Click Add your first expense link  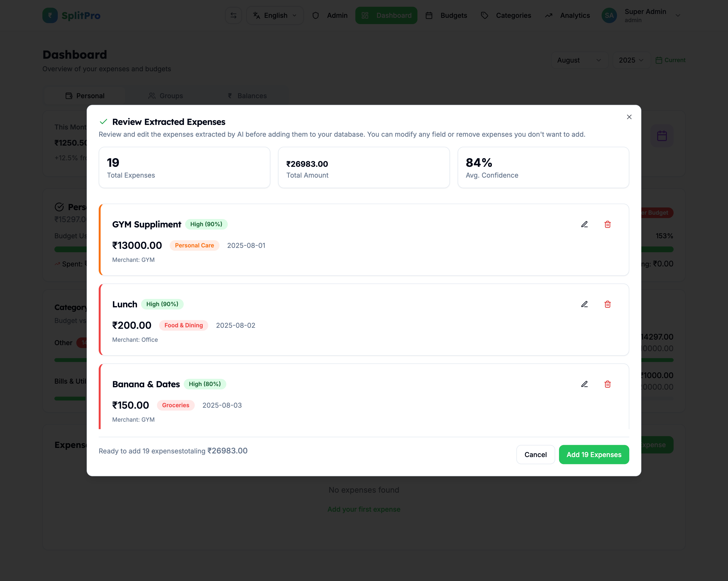364,509
